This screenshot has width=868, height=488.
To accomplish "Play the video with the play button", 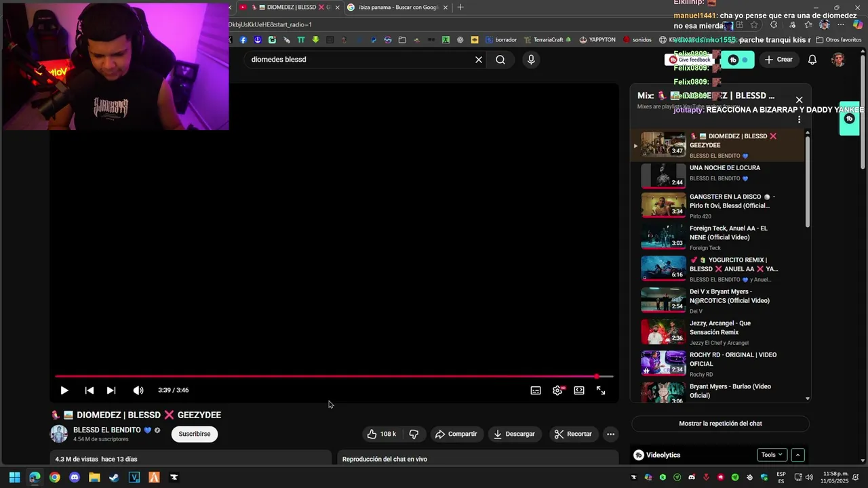I will (x=64, y=390).
